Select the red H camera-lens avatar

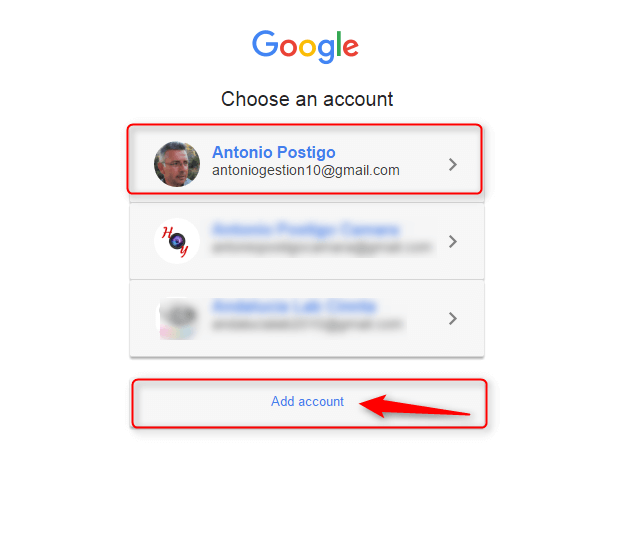pos(177,241)
